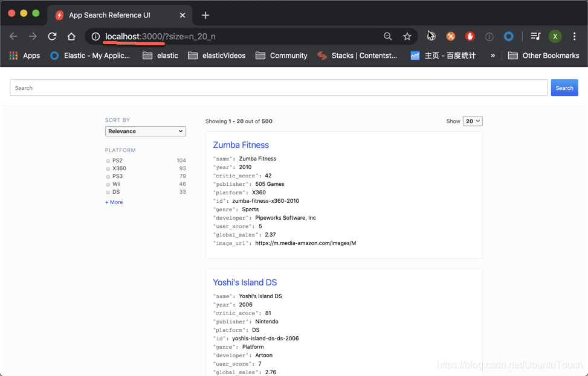View site information icon in the address bar

95,36
